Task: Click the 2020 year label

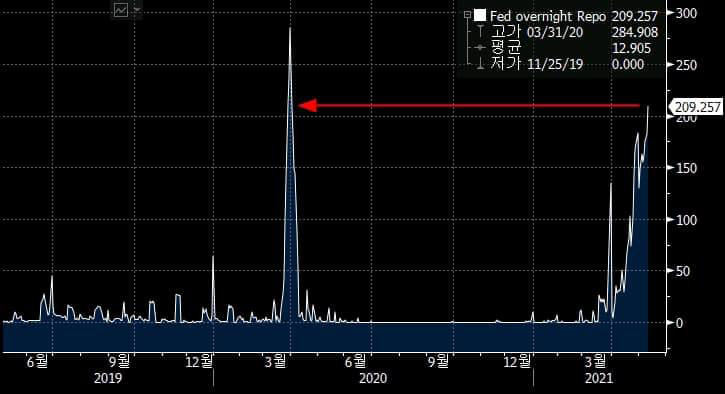Action: 373,379
